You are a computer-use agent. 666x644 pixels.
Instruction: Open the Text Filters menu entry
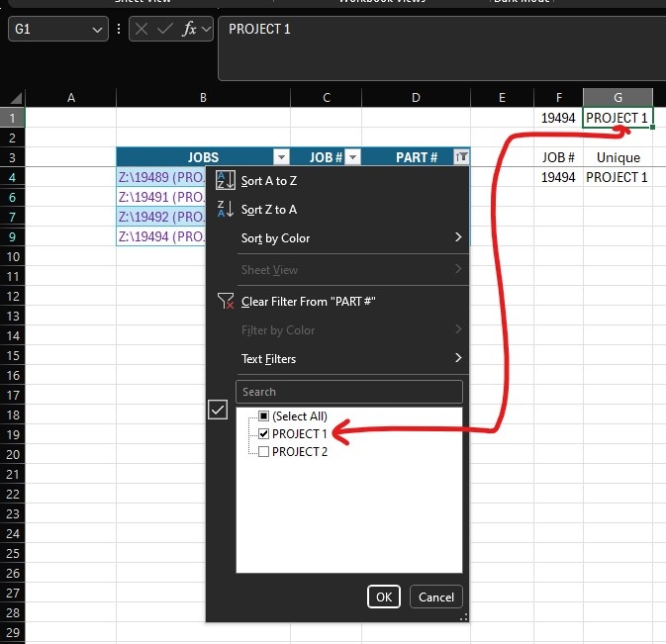pos(337,359)
